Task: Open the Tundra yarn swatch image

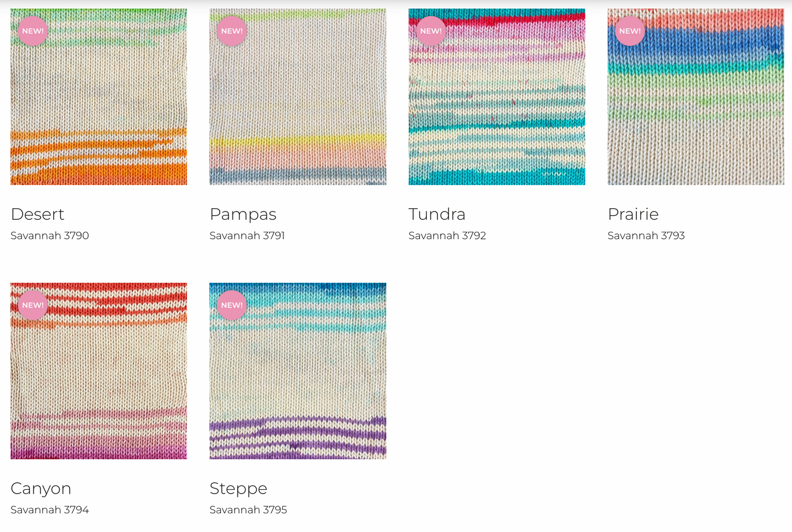Action: pyautogui.click(x=497, y=96)
